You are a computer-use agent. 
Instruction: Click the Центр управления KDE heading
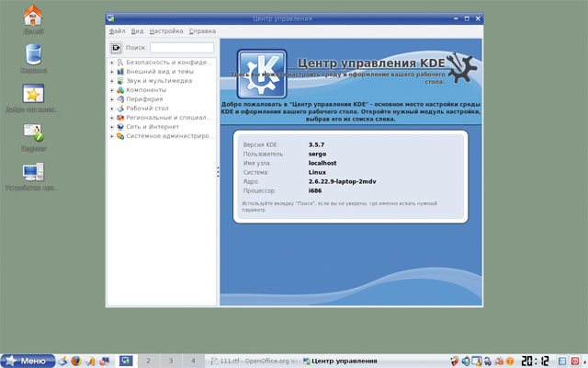(x=371, y=63)
